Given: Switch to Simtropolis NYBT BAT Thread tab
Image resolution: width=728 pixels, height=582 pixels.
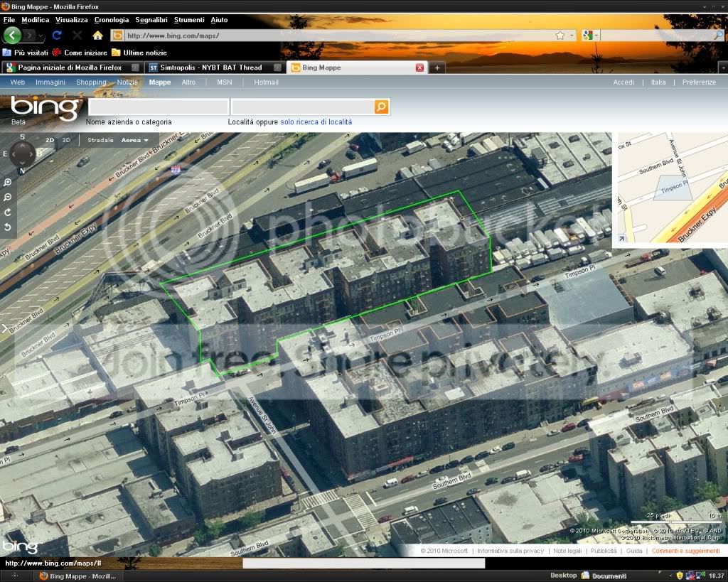Looking at the screenshot, I should coord(215,68).
